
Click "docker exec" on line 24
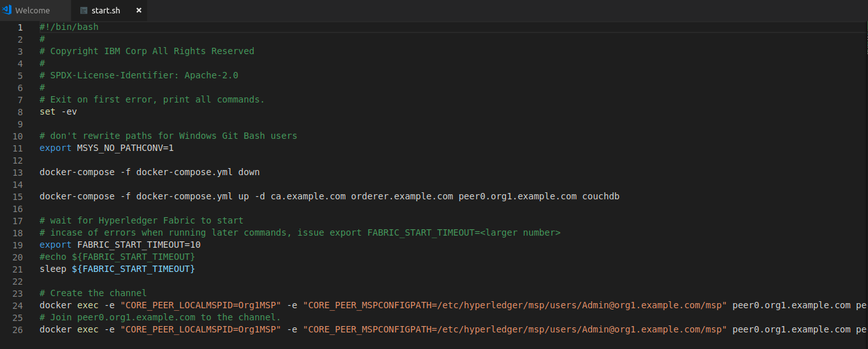pyautogui.click(x=69, y=305)
